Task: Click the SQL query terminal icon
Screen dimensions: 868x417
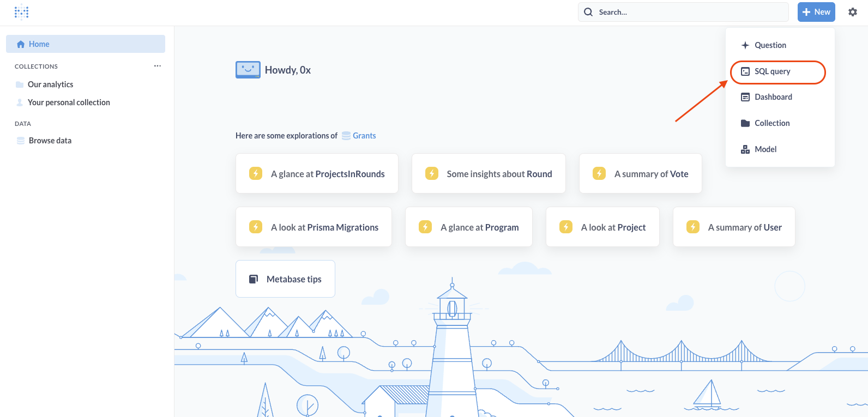Action: 745,71
